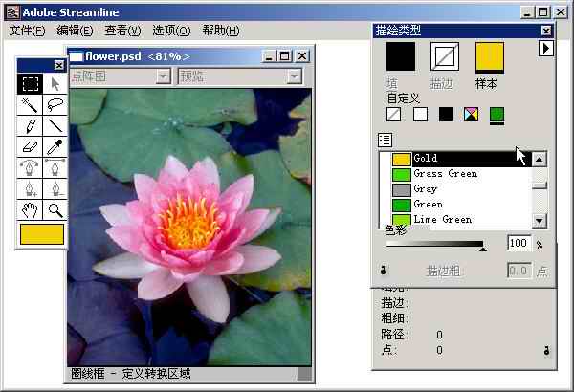Select the Eraser tool

pyautogui.click(x=30, y=147)
